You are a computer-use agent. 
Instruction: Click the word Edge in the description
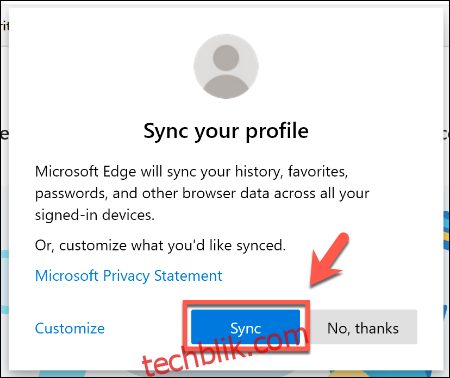click(x=119, y=172)
